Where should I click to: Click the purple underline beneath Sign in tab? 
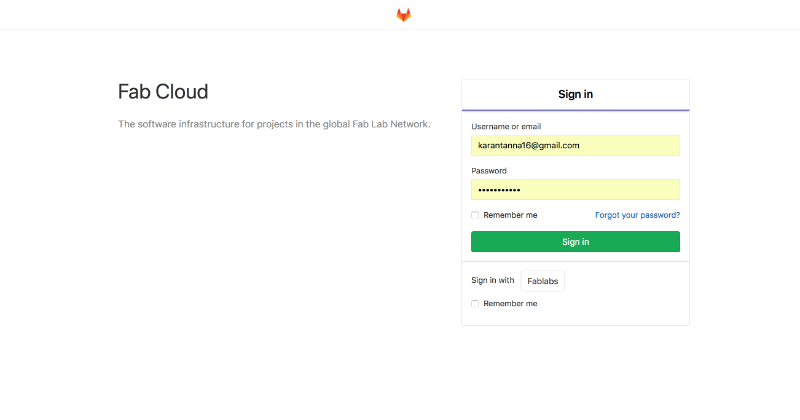(x=576, y=110)
